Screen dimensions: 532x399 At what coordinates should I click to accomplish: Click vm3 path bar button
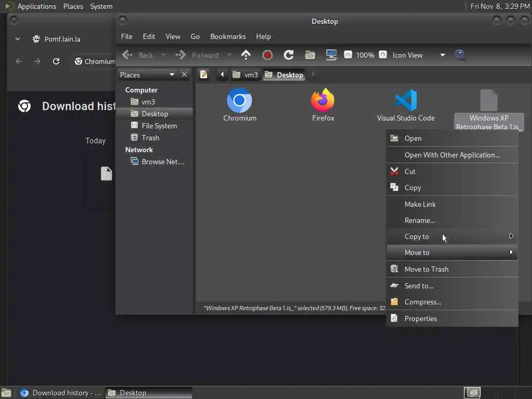(x=245, y=75)
